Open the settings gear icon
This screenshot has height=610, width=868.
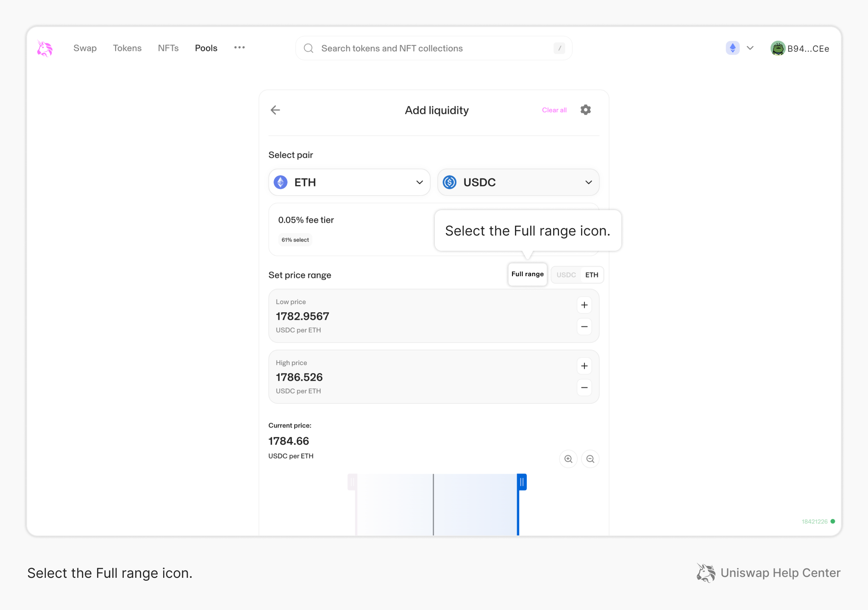585,110
